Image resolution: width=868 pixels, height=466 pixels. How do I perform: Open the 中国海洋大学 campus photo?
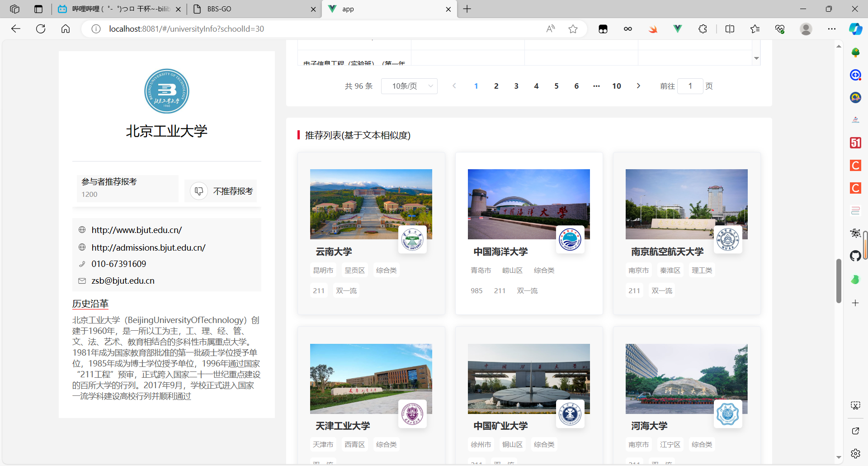(x=529, y=204)
